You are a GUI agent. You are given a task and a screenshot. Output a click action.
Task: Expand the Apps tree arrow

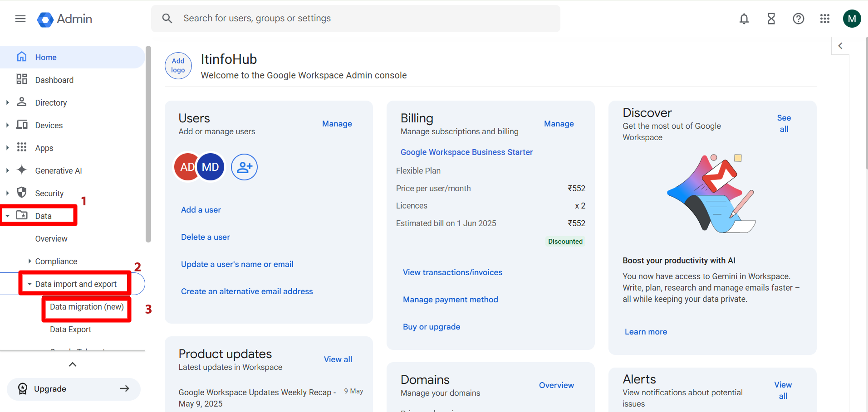pyautogui.click(x=7, y=148)
